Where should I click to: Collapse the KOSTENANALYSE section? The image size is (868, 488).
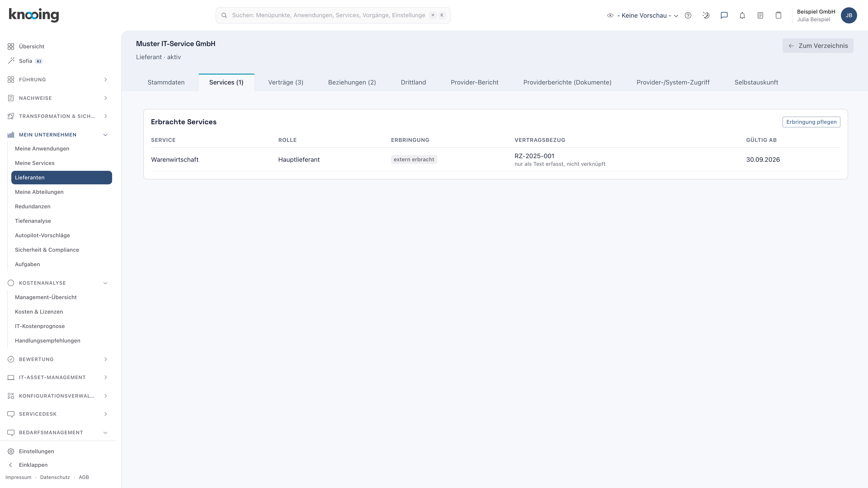tap(58, 283)
